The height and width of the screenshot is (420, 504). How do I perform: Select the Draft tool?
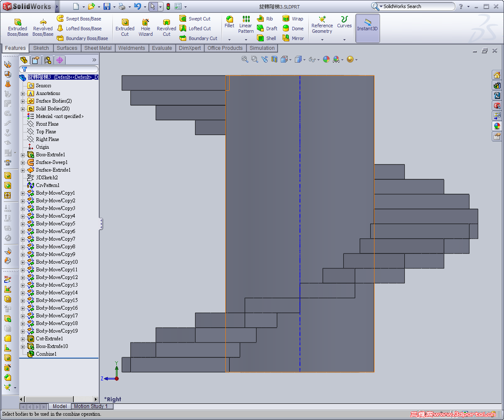(267, 28)
